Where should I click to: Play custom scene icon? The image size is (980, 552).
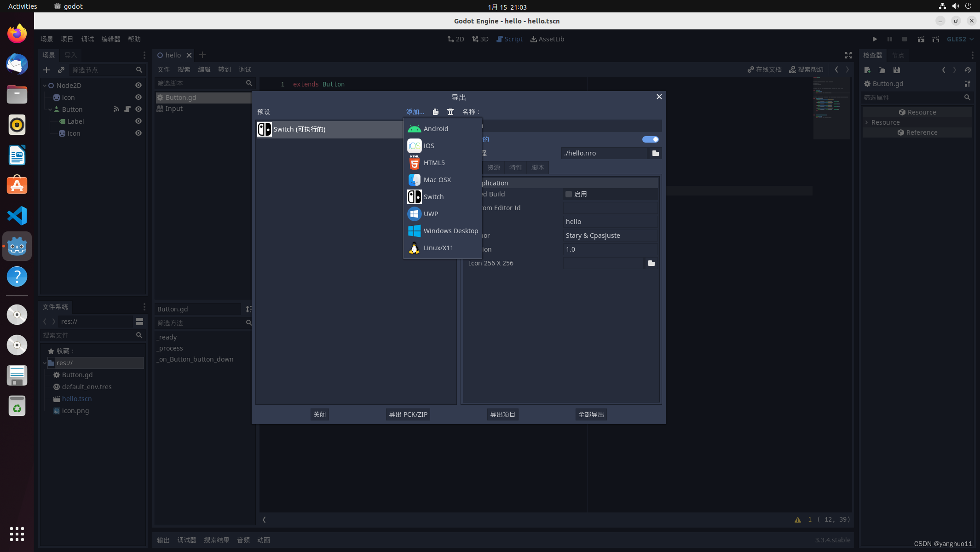pyautogui.click(x=936, y=39)
